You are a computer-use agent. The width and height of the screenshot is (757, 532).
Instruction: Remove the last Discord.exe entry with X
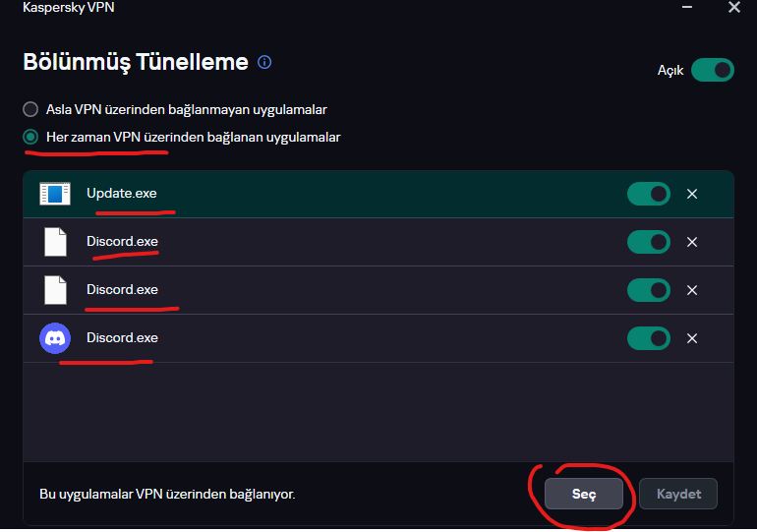click(692, 338)
